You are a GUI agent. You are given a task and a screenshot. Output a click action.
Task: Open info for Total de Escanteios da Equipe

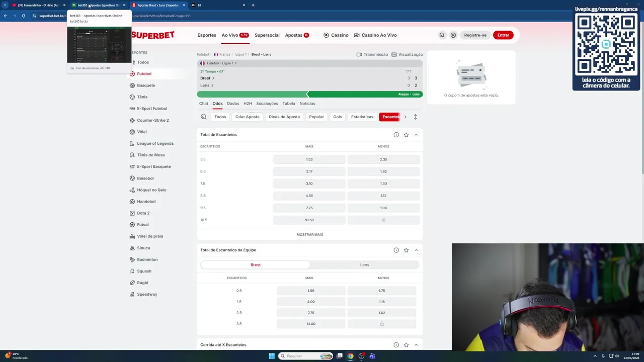coord(396,250)
